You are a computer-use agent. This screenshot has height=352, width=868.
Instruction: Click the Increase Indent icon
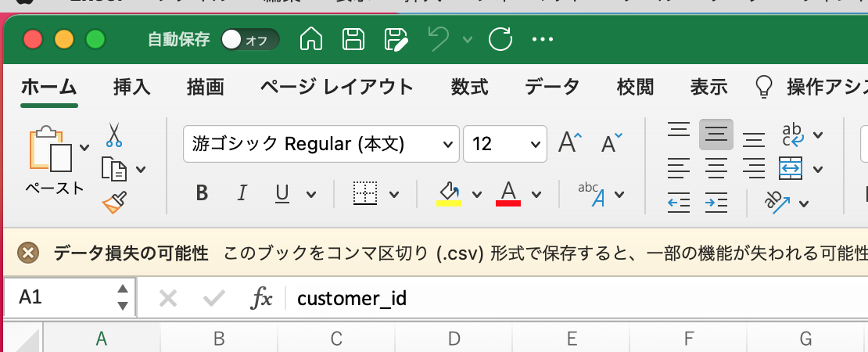tap(716, 203)
